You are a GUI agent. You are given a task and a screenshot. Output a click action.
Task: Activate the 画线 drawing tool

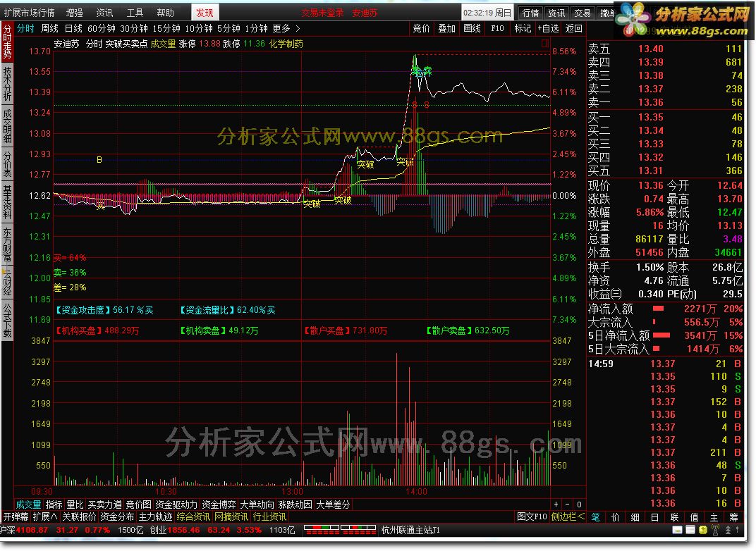[x=472, y=28]
